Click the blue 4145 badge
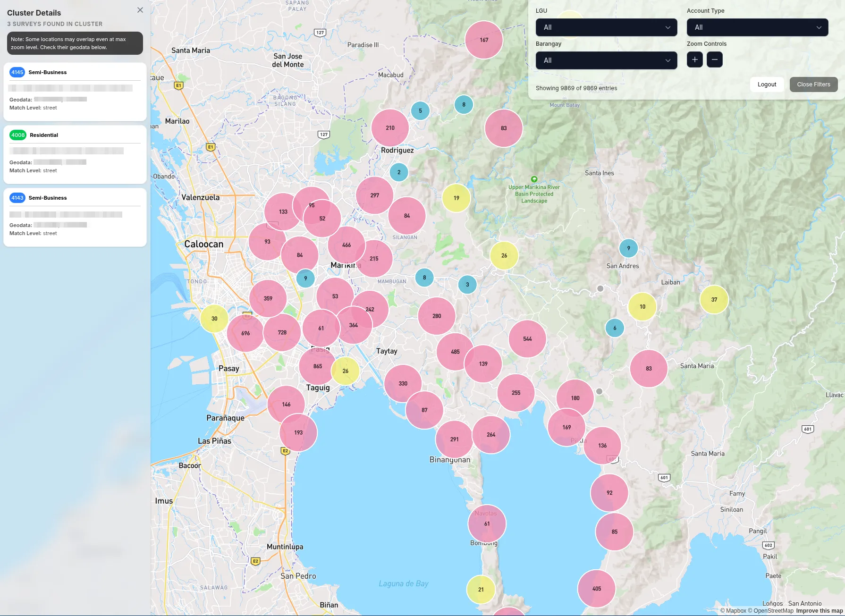 (x=17, y=72)
